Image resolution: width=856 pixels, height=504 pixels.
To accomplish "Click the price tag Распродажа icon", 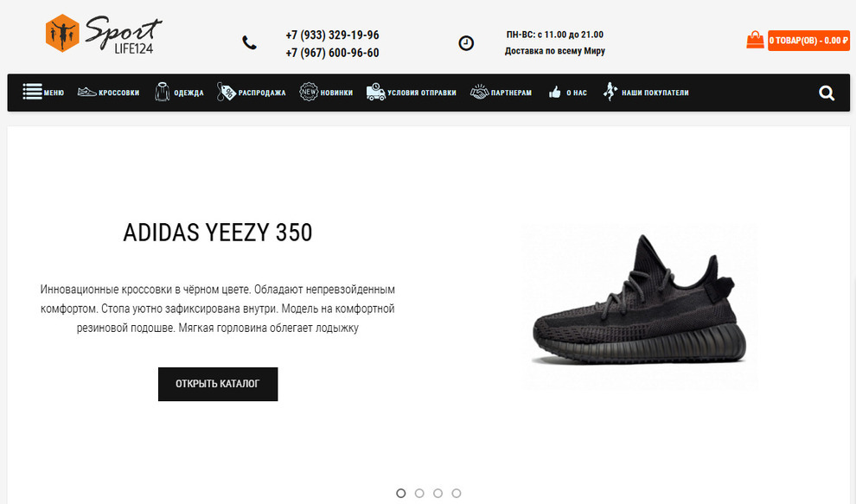I will [x=226, y=92].
